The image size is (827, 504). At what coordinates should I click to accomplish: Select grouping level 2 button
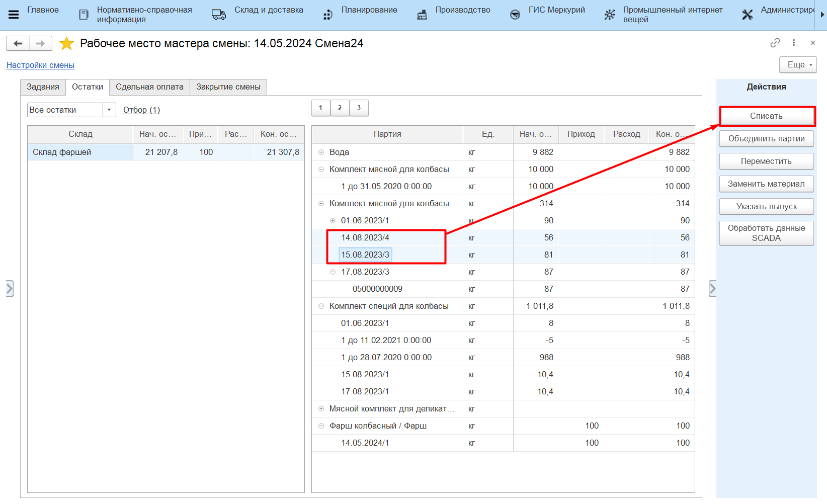tap(340, 108)
